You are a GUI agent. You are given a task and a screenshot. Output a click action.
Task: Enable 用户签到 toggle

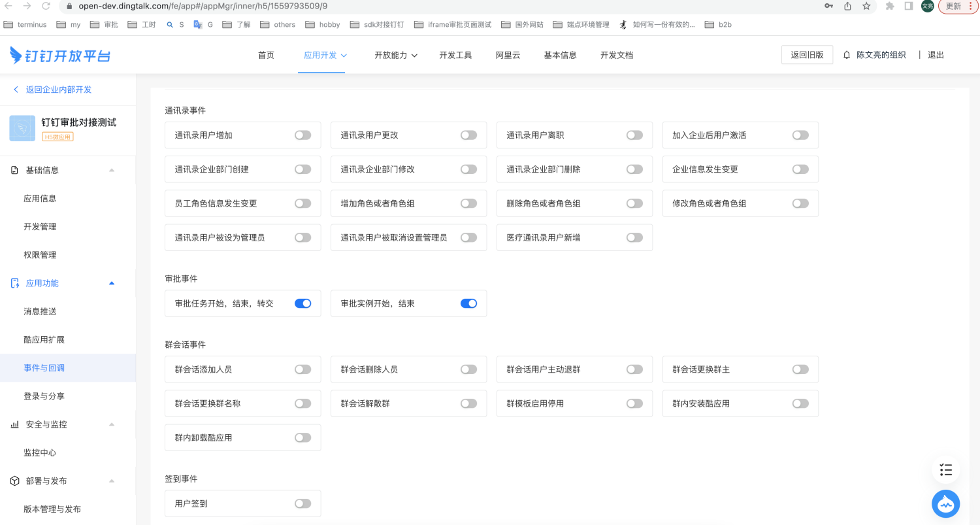(x=302, y=503)
